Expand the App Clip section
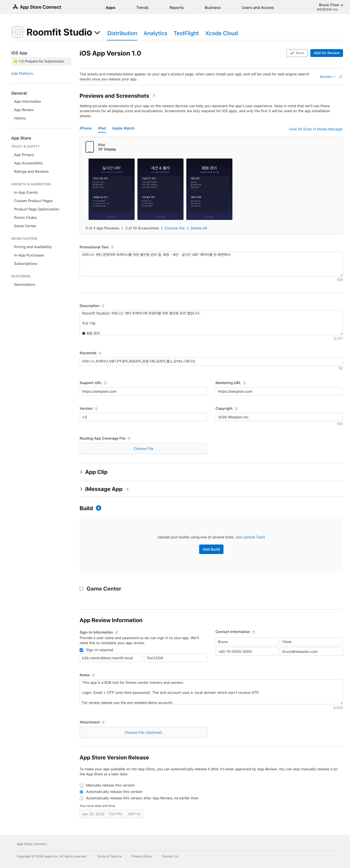The image size is (350, 868). click(81, 472)
